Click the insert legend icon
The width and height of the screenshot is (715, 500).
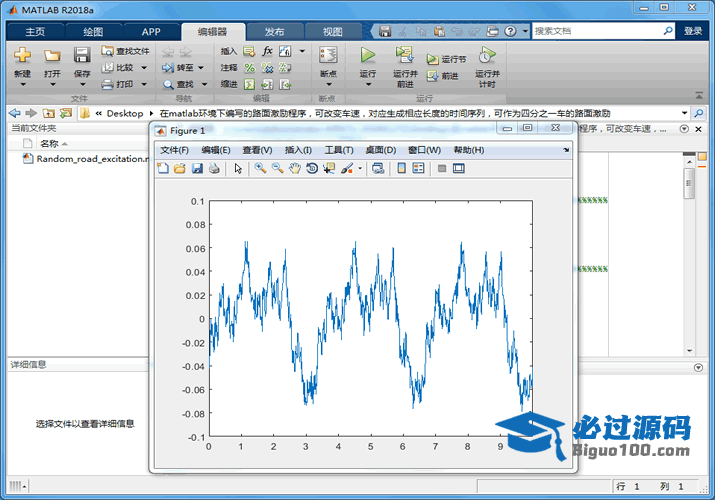click(x=418, y=169)
